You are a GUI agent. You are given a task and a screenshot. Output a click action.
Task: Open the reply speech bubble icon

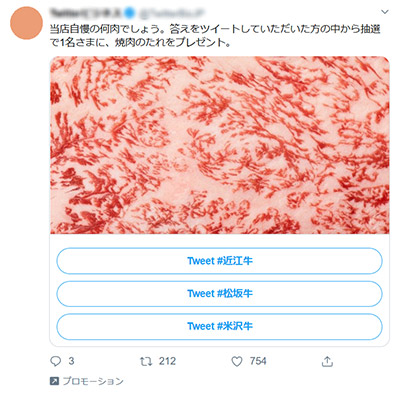pyautogui.click(x=55, y=361)
